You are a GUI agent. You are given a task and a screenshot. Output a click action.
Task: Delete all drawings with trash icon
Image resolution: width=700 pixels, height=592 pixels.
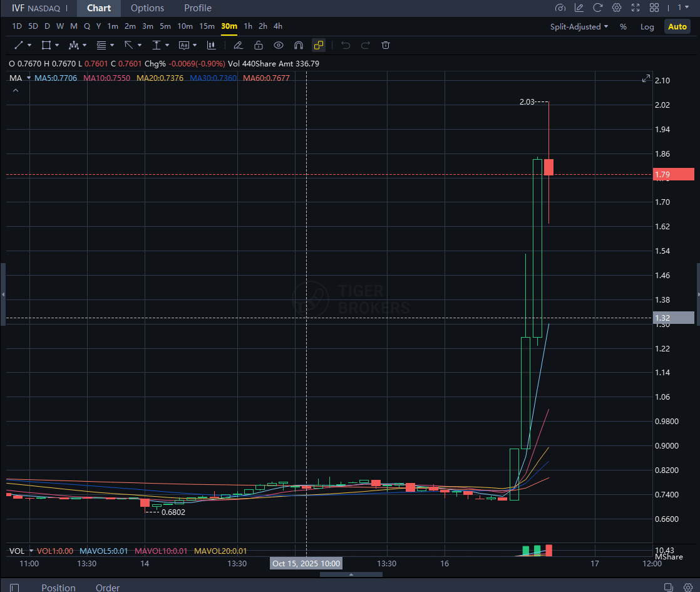tap(386, 45)
